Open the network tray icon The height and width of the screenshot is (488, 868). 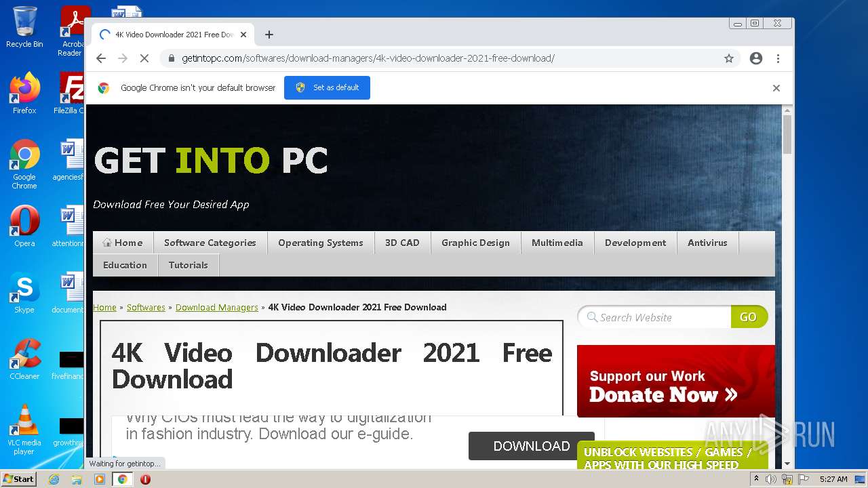[x=787, y=479]
